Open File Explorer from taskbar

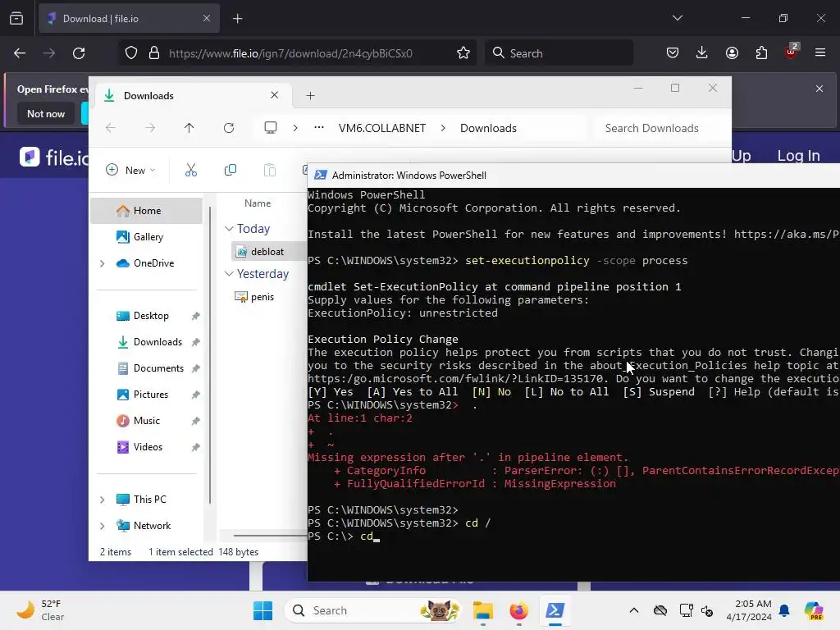coord(482,610)
